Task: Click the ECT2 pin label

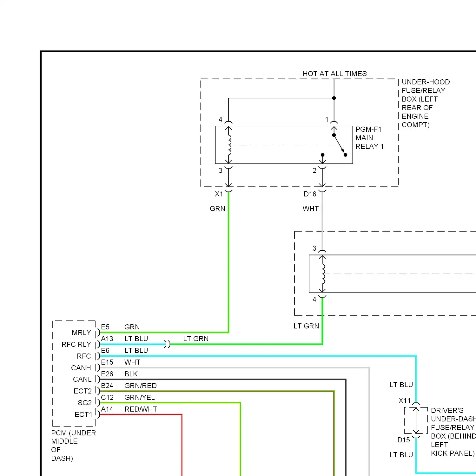Action: [83, 391]
